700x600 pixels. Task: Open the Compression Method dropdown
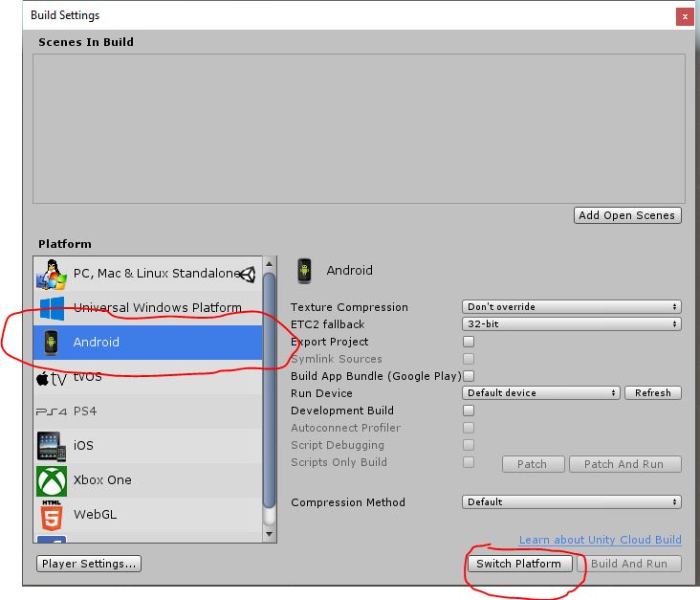click(572, 502)
